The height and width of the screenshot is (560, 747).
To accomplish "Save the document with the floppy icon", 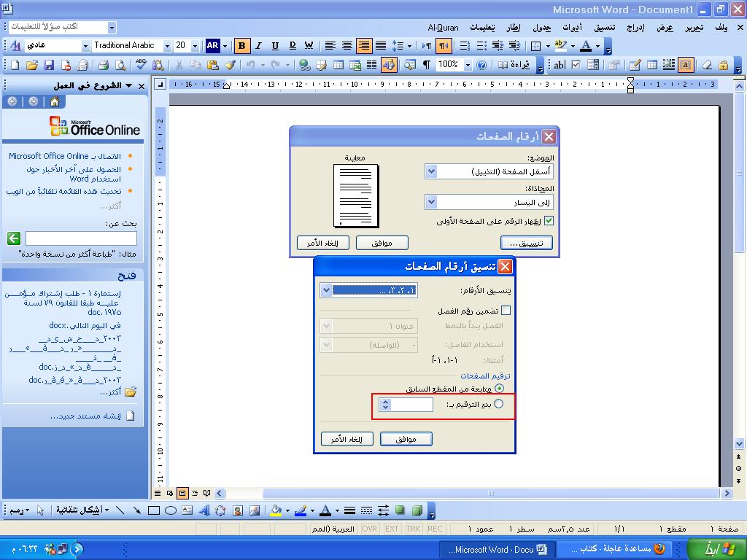I will pos(49,65).
